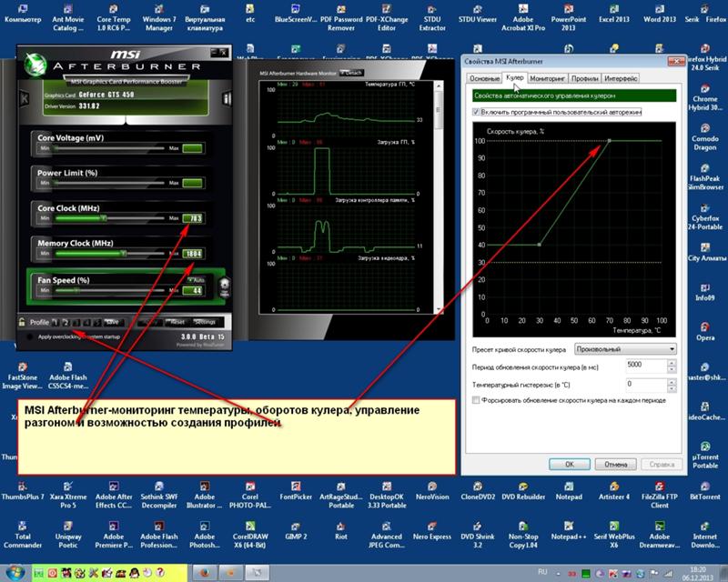The width and height of the screenshot is (728, 582).
Task: Click the Отмена button
Action: pyautogui.click(x=615, y=464)
